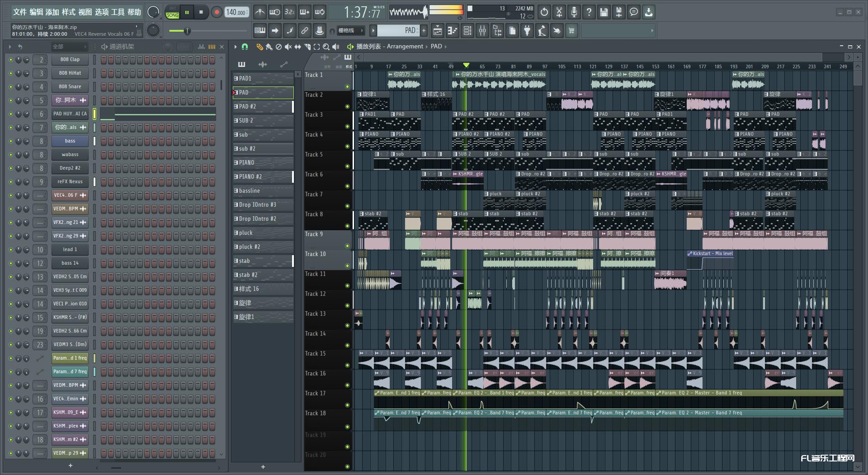Image resolution: width=868 pixels, height=475 pixels.
Task: Mute Track 5 with its green LED
Action: (347, 166)
